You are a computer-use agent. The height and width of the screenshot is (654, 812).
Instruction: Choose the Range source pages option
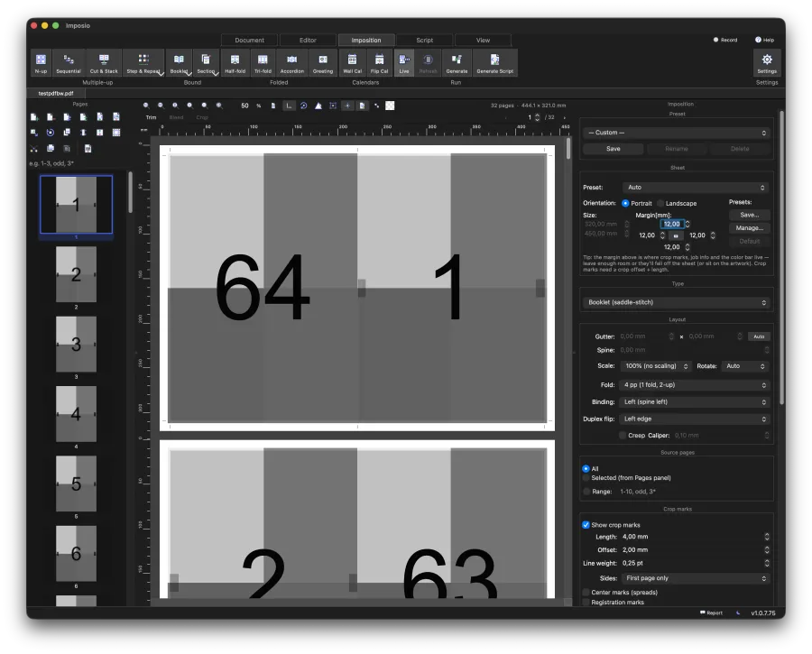coord(586,492)
